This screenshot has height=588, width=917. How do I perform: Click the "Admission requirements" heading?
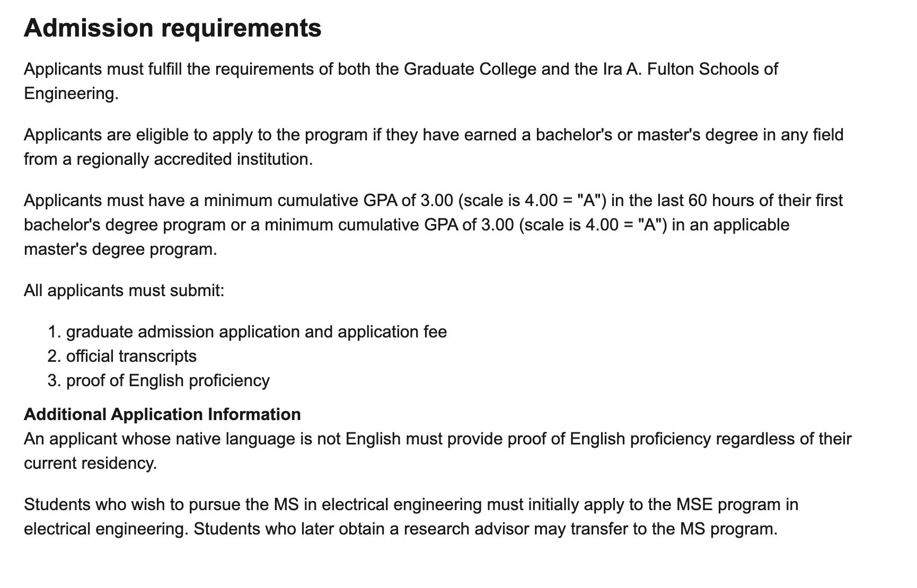pyautogui.click(x=172, y=28)
